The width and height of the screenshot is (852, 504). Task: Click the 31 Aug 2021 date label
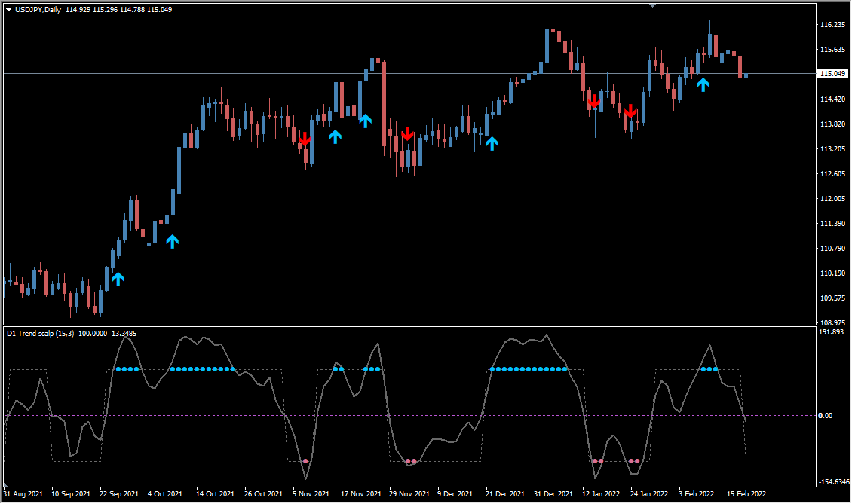[x=24, y=494]
